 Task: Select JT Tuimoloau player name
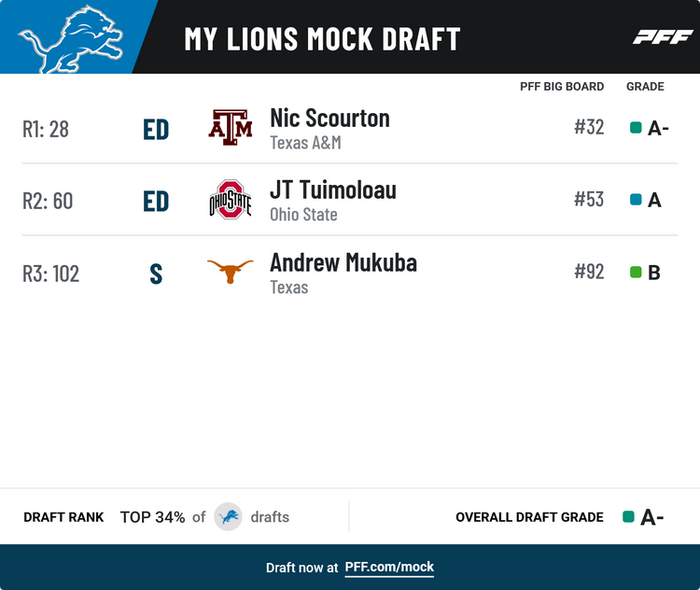[x=332, y=190]
